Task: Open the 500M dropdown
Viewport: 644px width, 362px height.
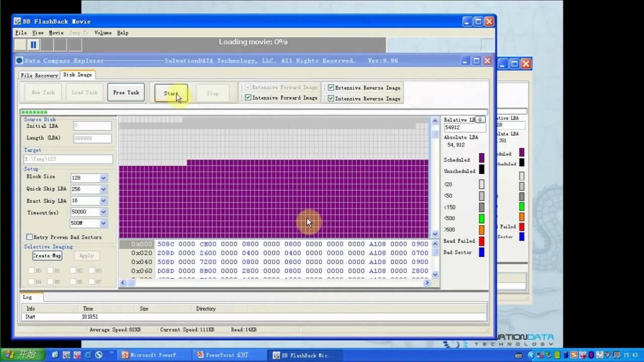Action: pyautogui.click(x=103, y=223)
